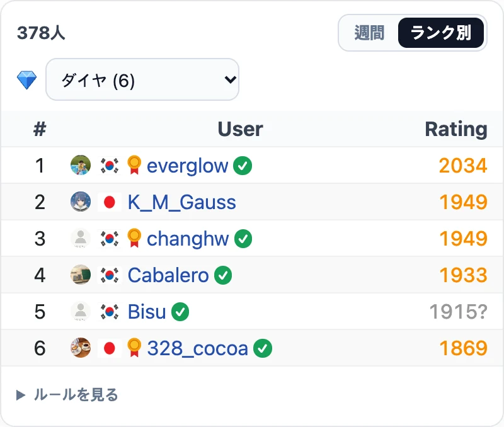Open Bisu's user profile
Screen dimensions: 504x427
(x=147, y=312)
